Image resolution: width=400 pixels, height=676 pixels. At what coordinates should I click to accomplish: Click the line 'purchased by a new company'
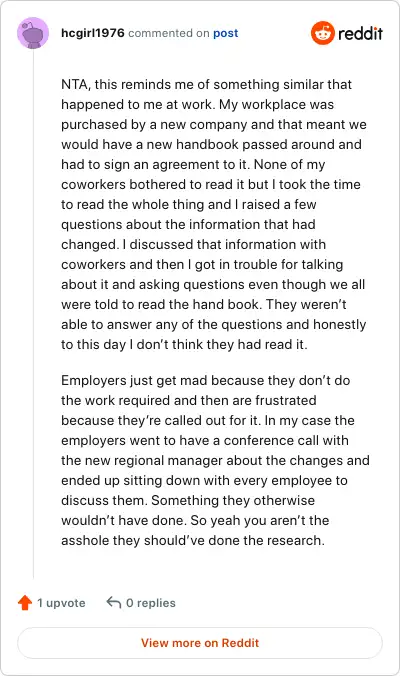(214, 124)
